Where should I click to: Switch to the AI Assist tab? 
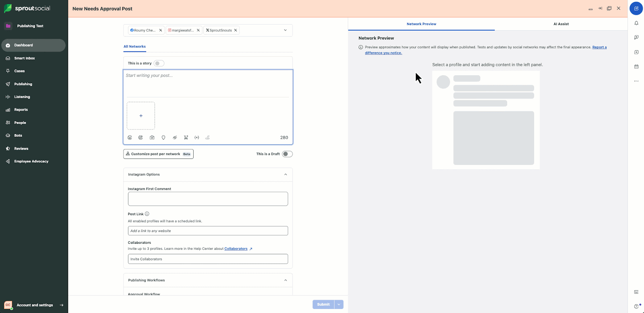pos(561,24)
